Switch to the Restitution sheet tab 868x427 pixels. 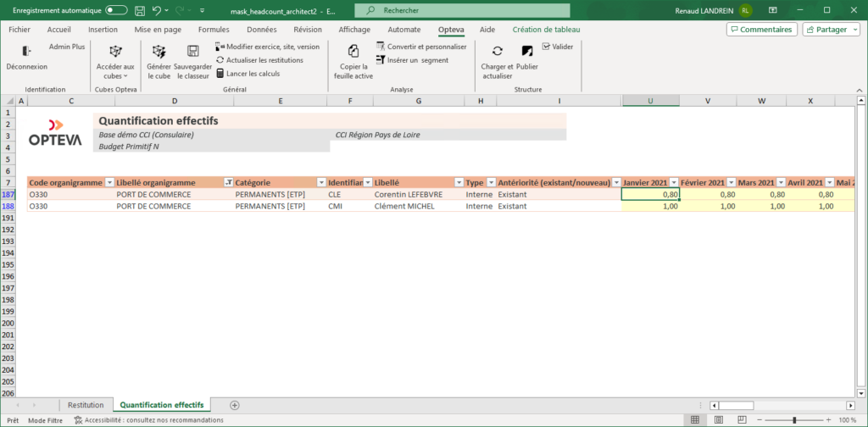tap(86, 406)
